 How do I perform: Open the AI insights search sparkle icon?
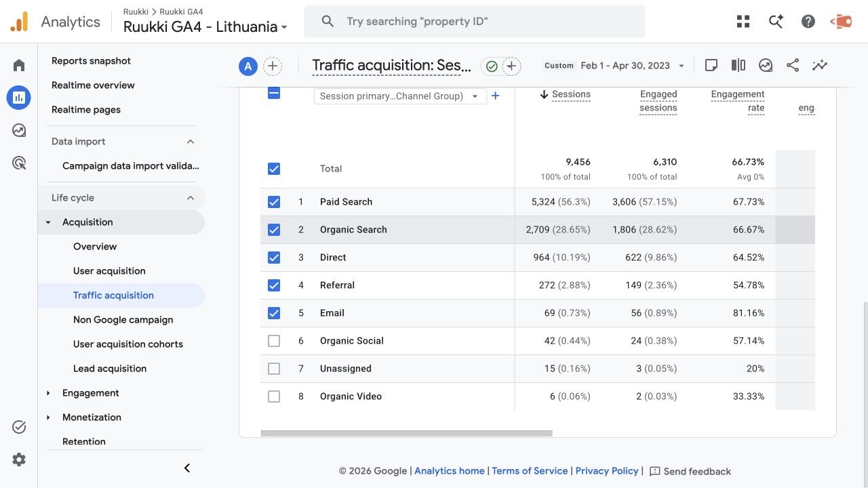pyautogui.click(x=776, y=22)
